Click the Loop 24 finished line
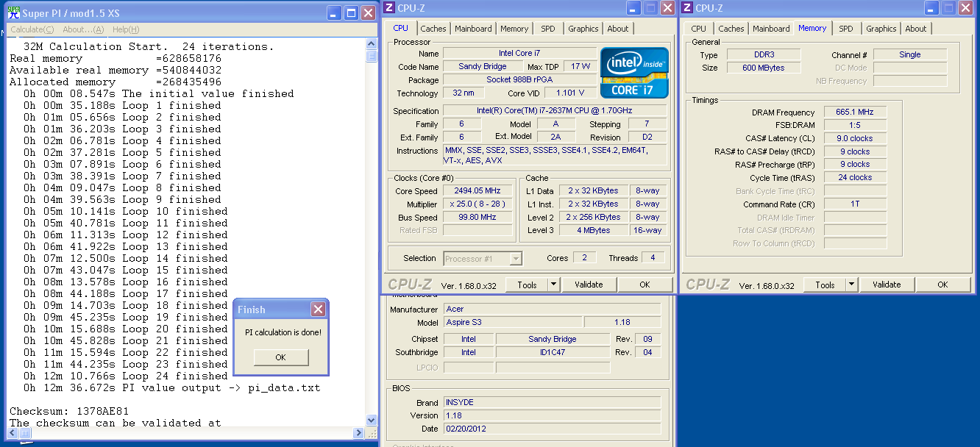980x447 pixels. [126, 376]
